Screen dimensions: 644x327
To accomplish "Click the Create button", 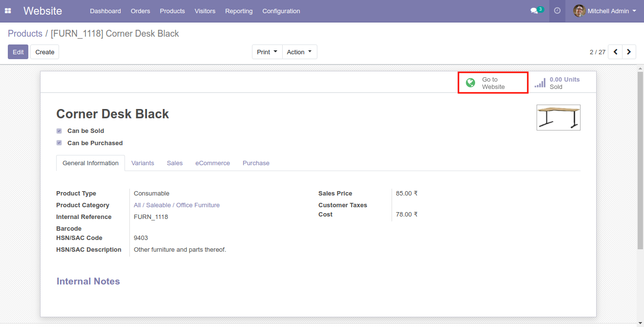I will (x=45, y=52).
